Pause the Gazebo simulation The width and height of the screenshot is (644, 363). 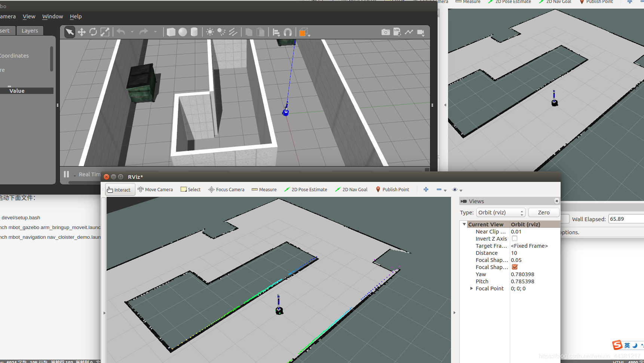click(66, 174)
